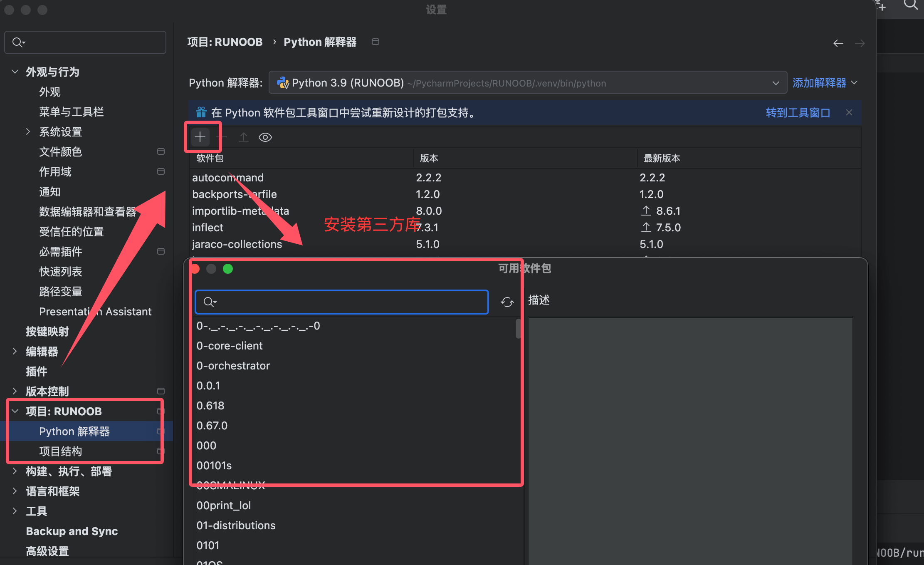Viewport: 924px width, 565px height.
Task: Click the gift icon in the banner
Action: 201,112
